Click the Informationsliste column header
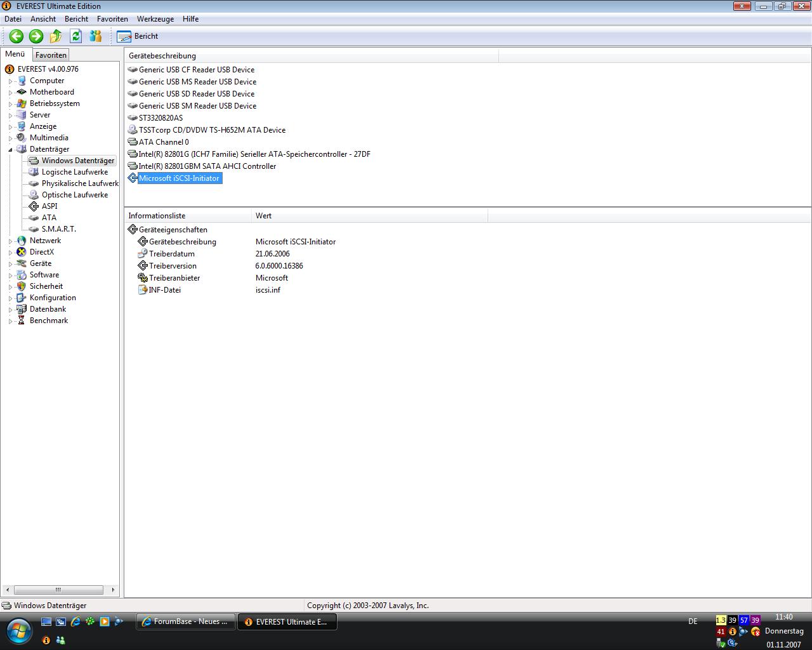The image size is (812, 650). coord(188,216)
